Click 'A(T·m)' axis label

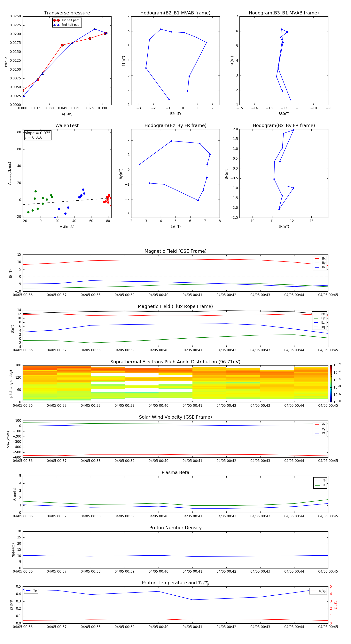coord(67,114)
